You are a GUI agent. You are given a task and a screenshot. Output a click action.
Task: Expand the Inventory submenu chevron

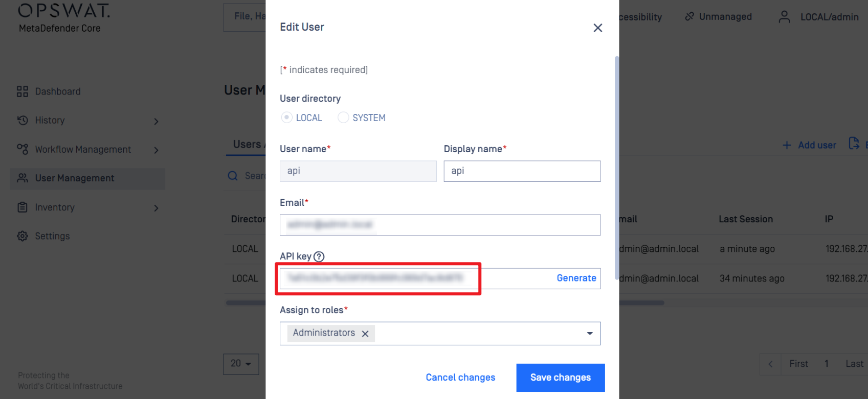pos(157,208)
